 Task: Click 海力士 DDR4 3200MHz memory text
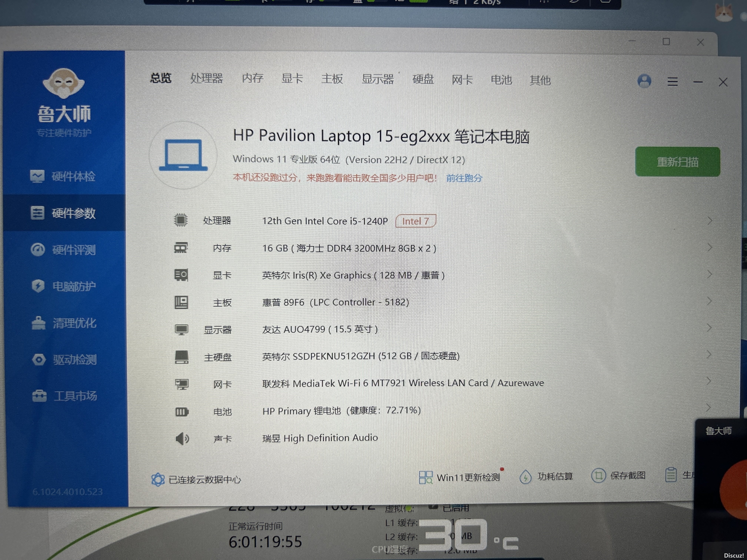pos(349,248)
